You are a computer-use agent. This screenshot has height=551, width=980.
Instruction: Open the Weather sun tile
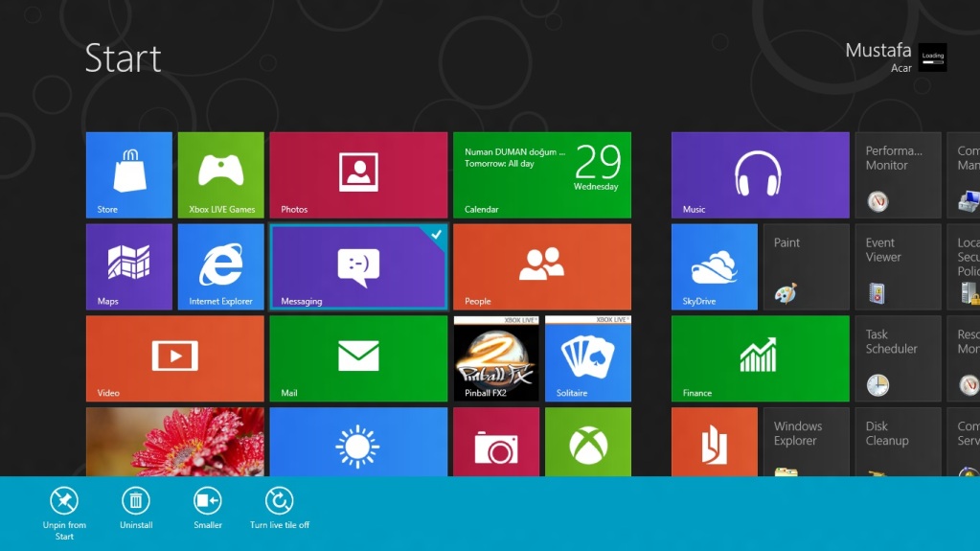(x=358, y=442)
